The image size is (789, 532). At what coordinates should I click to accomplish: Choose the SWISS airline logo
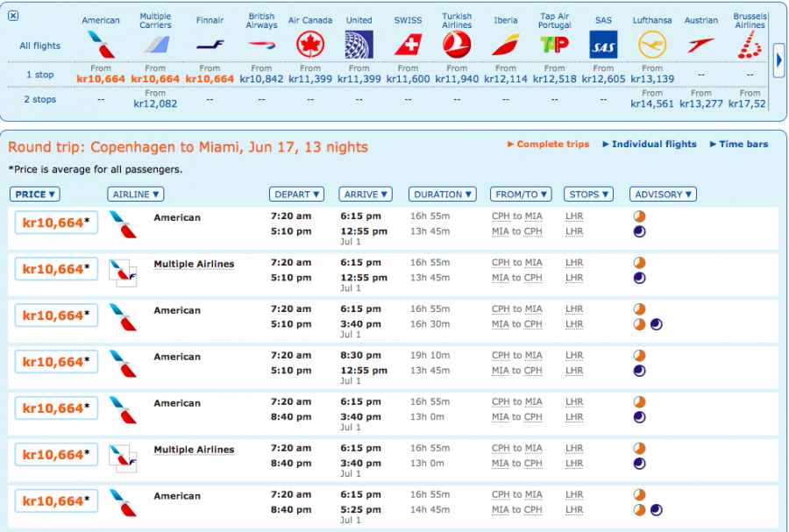[x=408, y=44]
